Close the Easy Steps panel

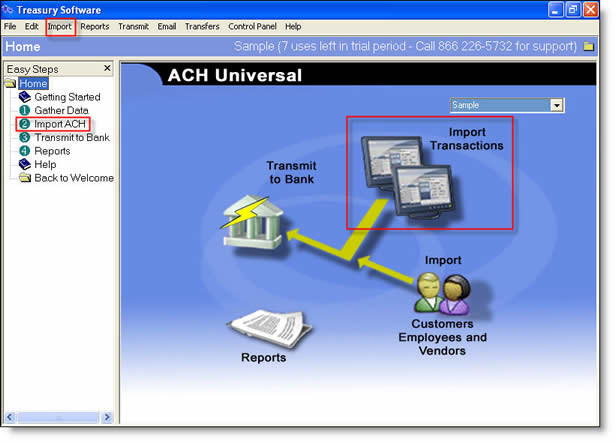coord(107,68)
